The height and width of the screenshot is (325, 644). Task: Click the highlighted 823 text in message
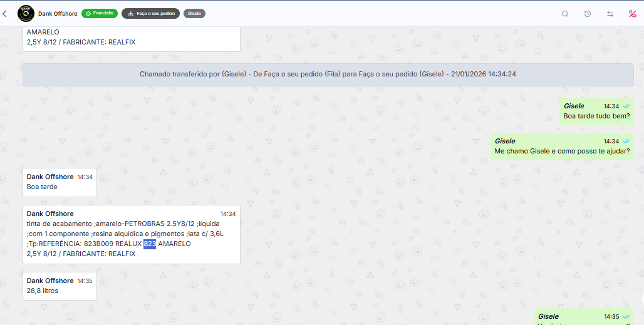click(149, 244)
